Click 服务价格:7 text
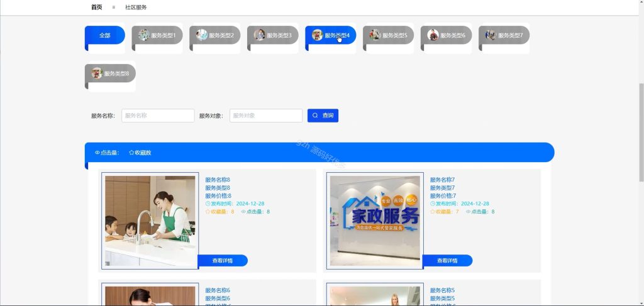 (x=443, y=195)
